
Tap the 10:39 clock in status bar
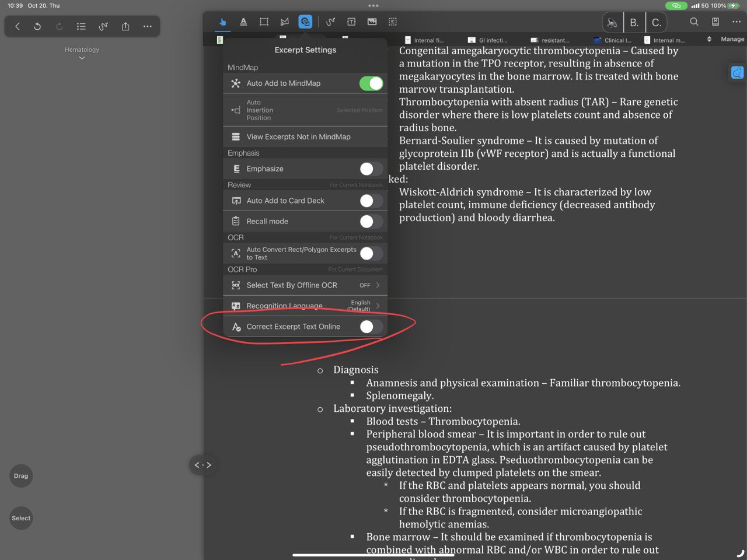tap(15, 6)
